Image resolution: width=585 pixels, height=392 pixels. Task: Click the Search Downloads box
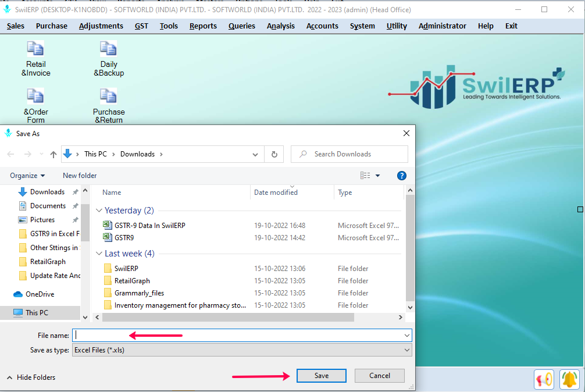(x=349, y=154)
